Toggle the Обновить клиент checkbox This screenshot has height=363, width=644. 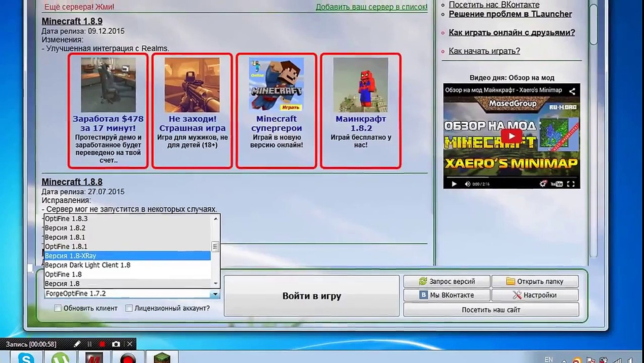coord(58,308)
